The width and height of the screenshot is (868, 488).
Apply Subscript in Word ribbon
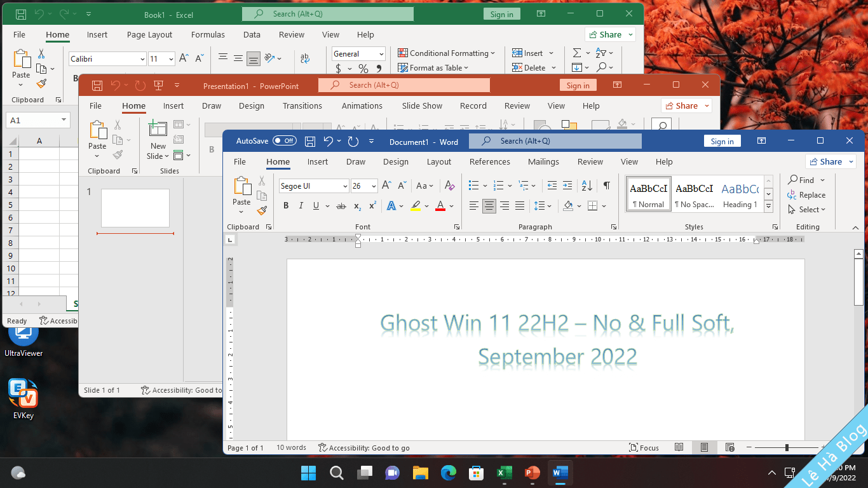click(x=357, y=206)
